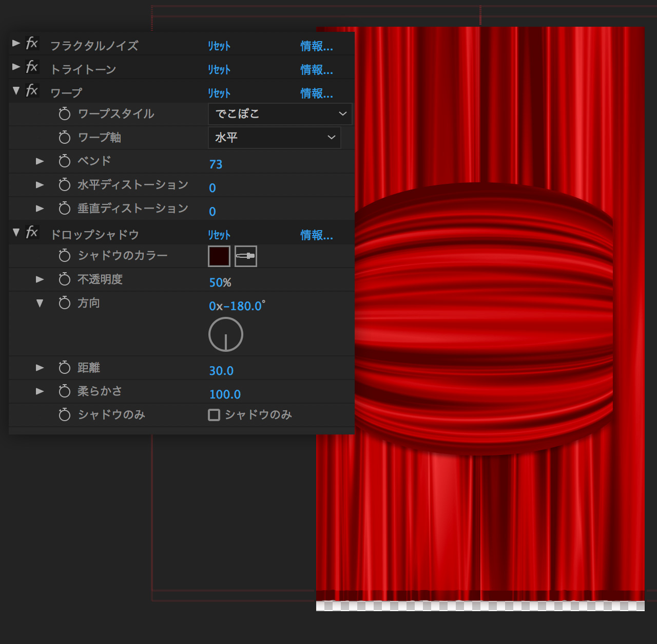657x644 pixels.
Task: Disable the ワープ effect fx icon
Action: (x=32, y=90)
